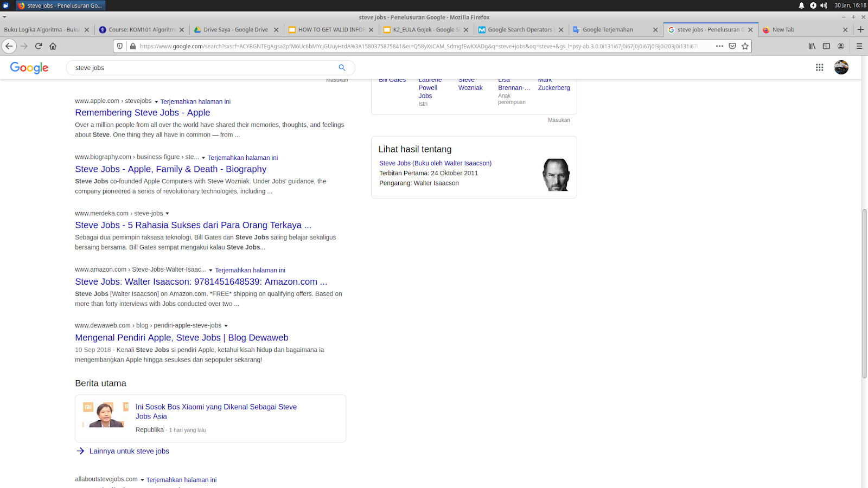Open the volume speaker tray icon
This screenshot has height=488, width=868.
824,5
